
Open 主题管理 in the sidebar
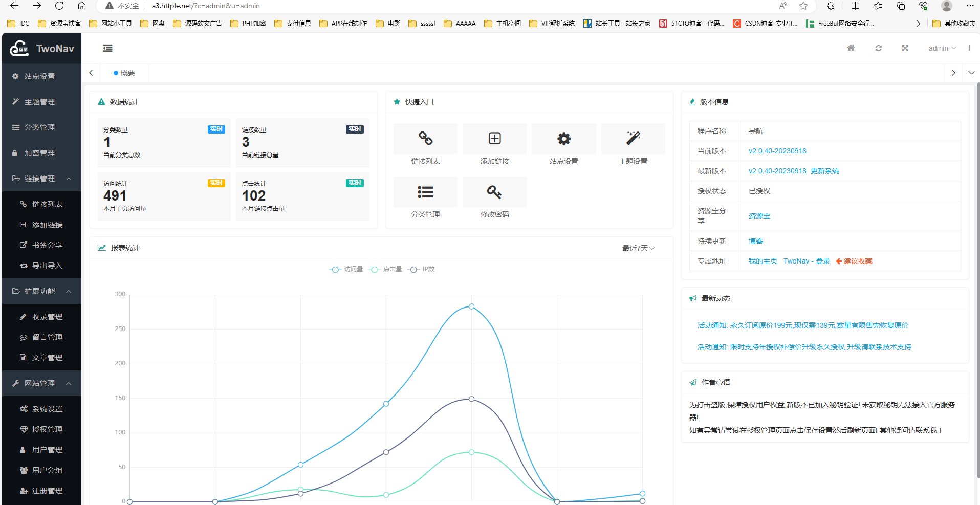click(41, 102)
